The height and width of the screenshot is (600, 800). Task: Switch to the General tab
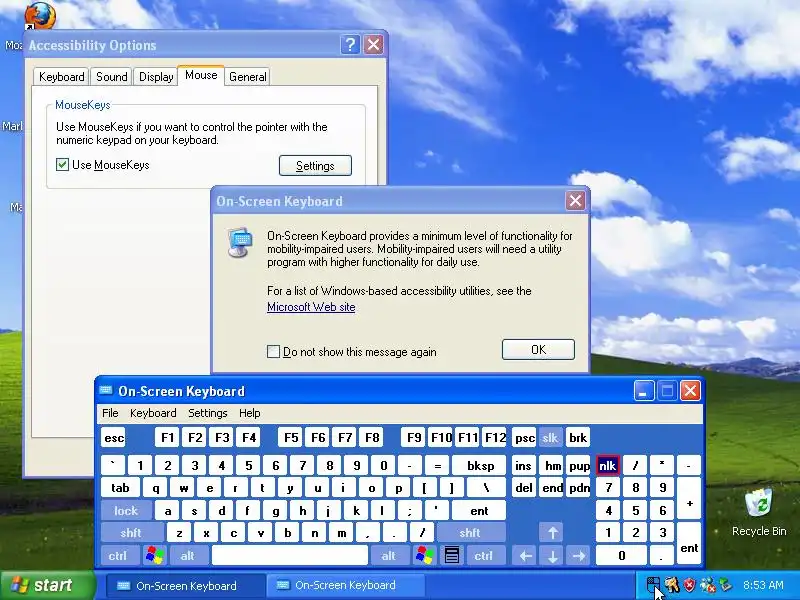(247, 77)
